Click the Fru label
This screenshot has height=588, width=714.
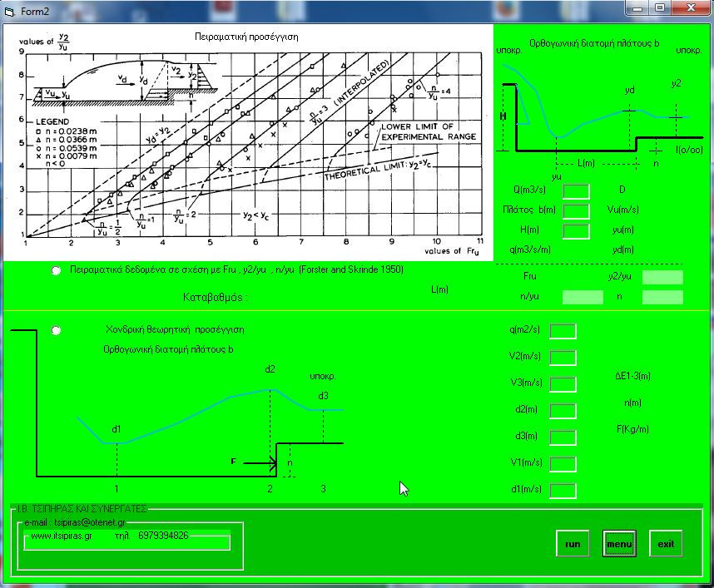[529, 276]
